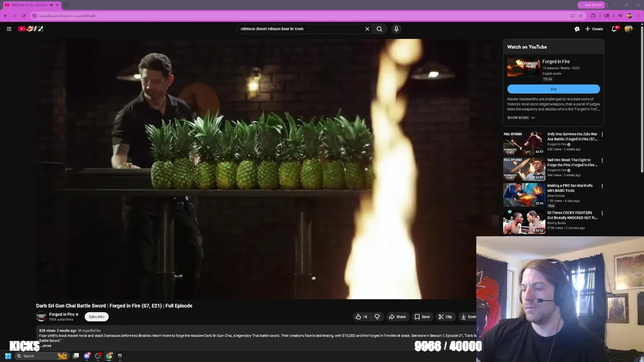Open options for COCKY FIGHTERS video

point(602,213)
